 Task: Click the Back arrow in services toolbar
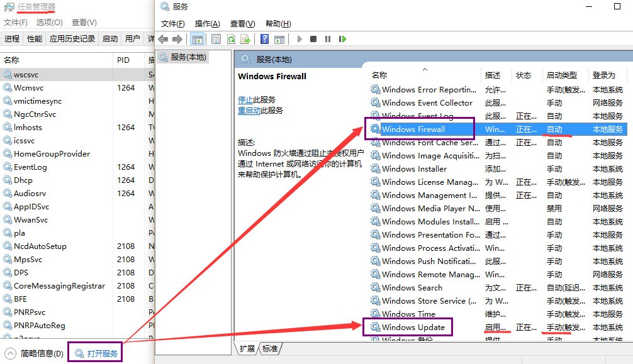point(164,39)
